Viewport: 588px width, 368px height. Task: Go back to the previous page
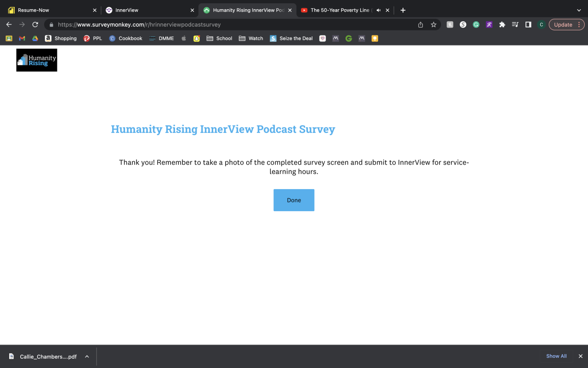(9, 25)
